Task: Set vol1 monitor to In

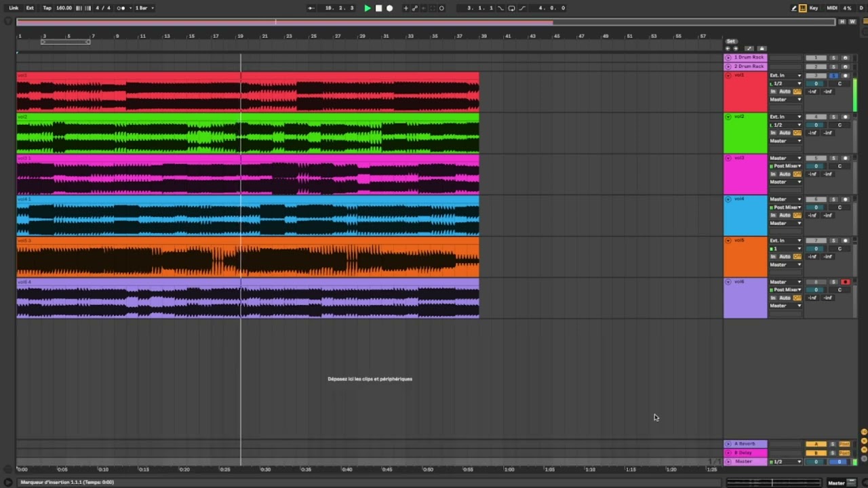Action: click(x=773, y=91)
